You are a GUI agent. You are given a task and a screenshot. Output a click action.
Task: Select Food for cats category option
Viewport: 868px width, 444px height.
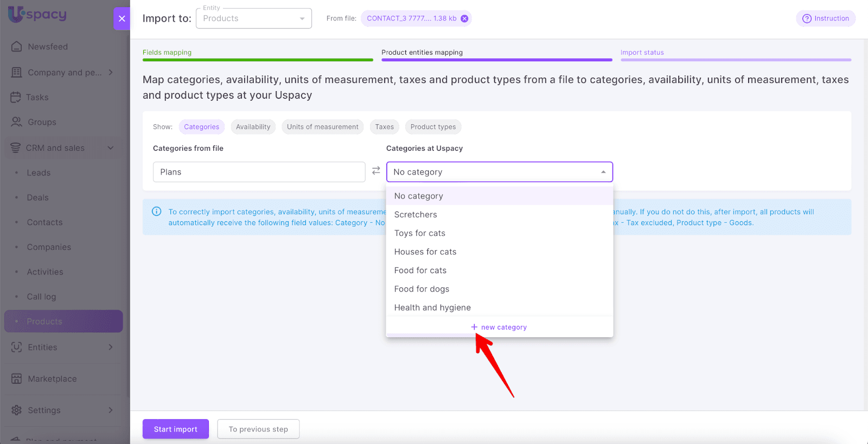click(x=420, y=271)
